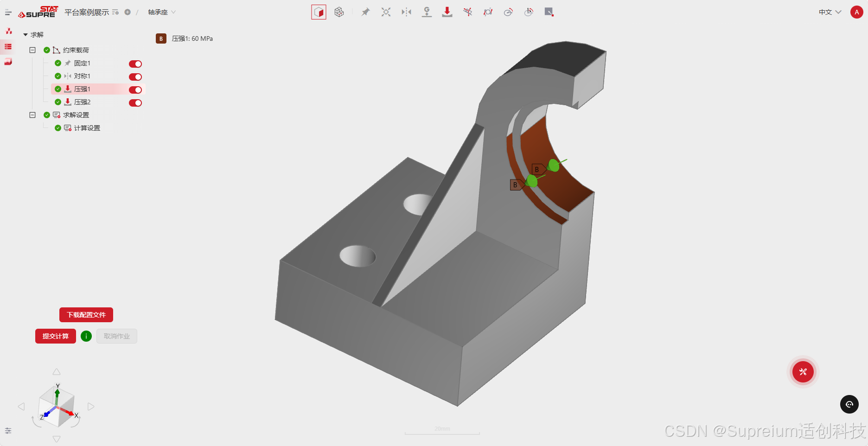Image resolution: width=868 pixels, height=446 pixels.
Task: Pick the axis rotation load tool
Action: 529,12
